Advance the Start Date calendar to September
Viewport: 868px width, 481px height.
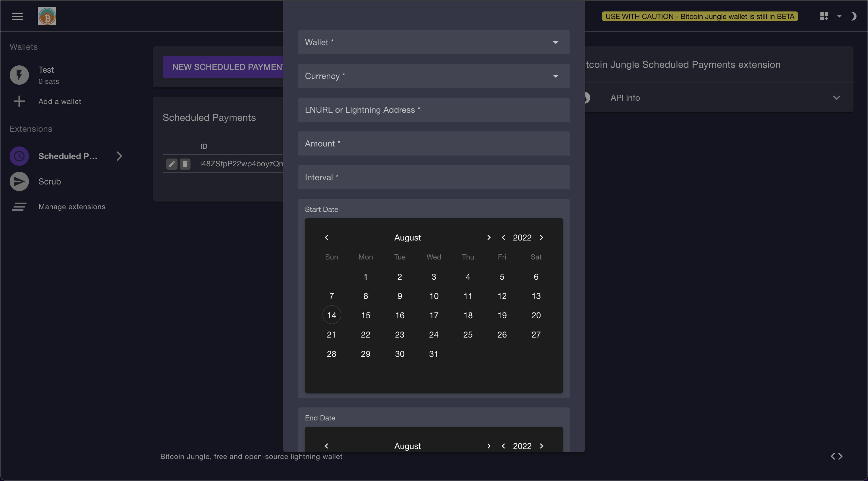[x=489, y=237]
